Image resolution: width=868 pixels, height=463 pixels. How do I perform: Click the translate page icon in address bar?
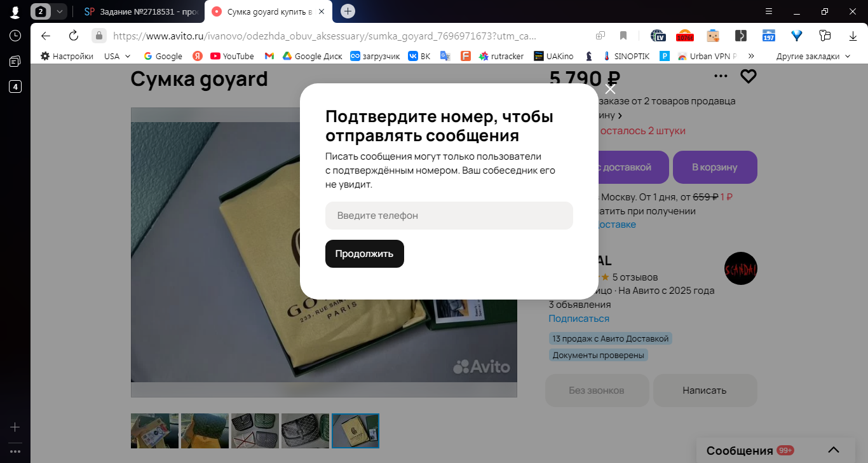pos(600,36)
